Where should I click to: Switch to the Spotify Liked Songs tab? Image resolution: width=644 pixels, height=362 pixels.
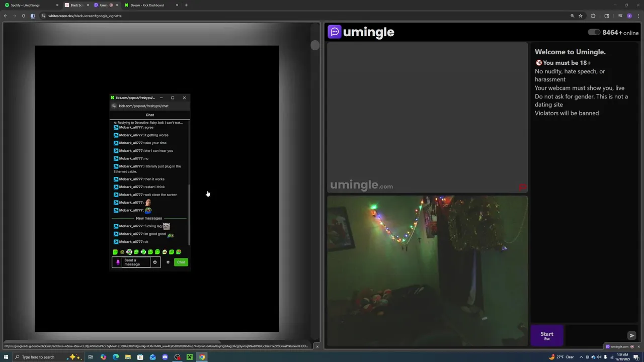[30, 5]
